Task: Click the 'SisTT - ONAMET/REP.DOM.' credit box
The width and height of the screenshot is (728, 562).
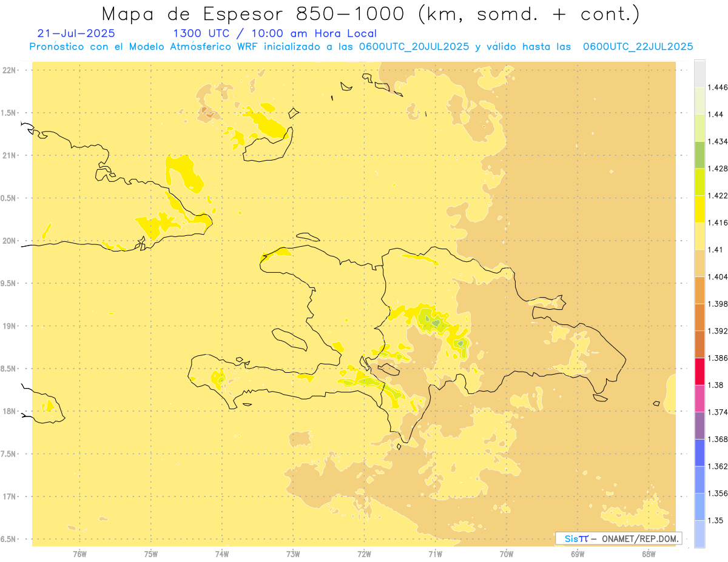Action: tap(618, 538)
